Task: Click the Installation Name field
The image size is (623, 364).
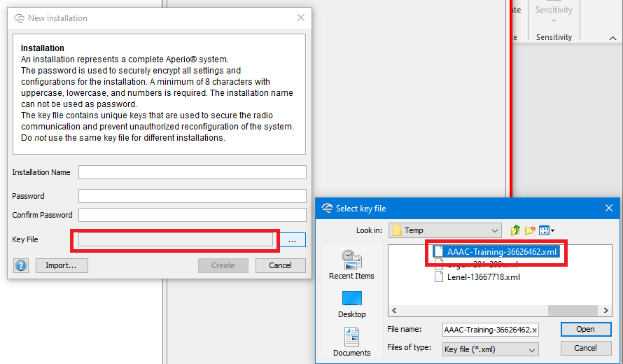Action: pos(192,172)
